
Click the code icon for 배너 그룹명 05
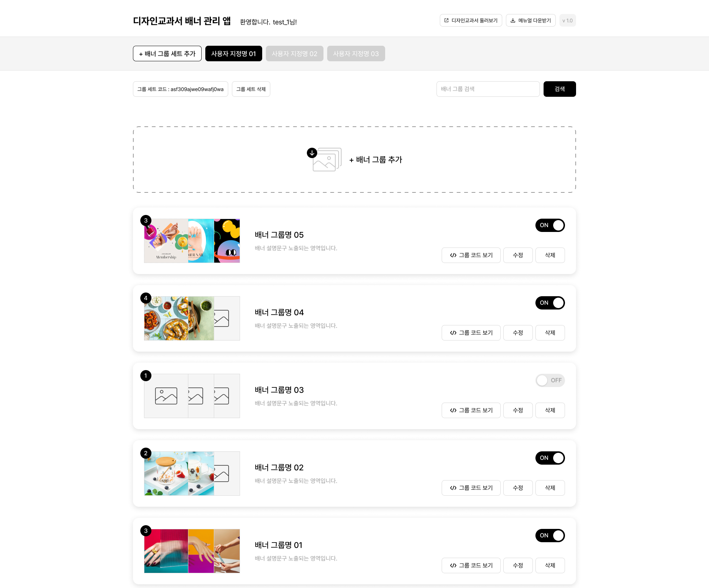[453, 255]
